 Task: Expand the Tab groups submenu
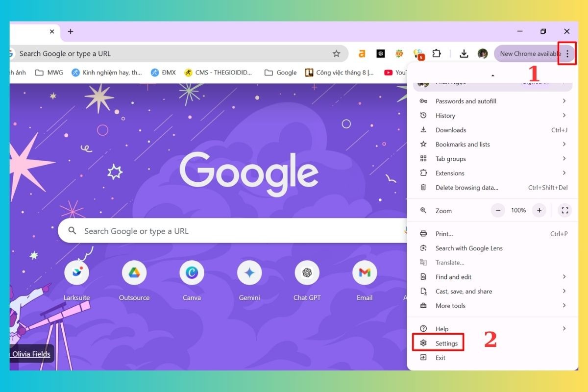(492, 159)
